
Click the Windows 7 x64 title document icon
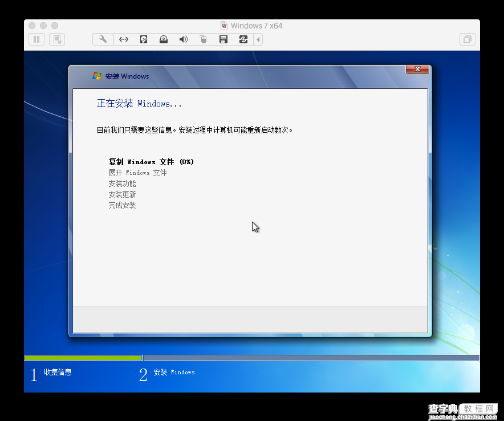pyautogui.click(x=224, y=26)
